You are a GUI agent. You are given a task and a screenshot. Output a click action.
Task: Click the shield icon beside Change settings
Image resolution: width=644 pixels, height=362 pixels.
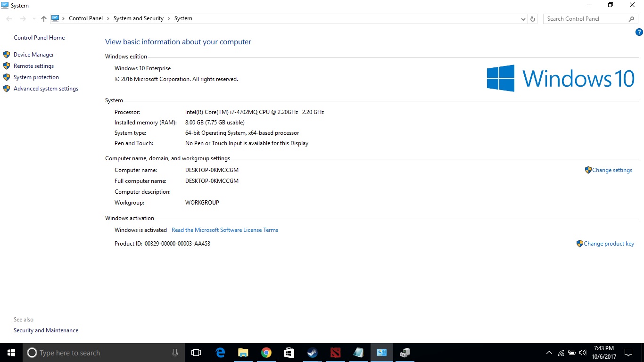[x=588, y=170]
